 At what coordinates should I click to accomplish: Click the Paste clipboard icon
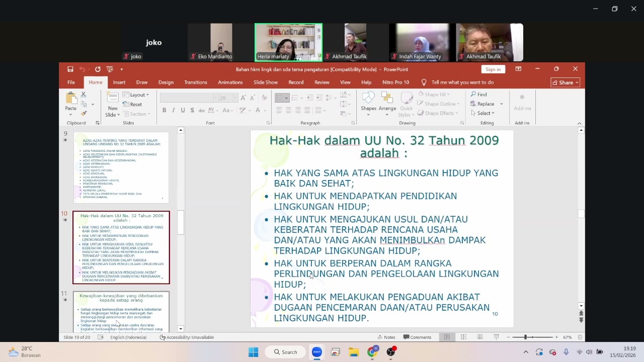(70, 99)
